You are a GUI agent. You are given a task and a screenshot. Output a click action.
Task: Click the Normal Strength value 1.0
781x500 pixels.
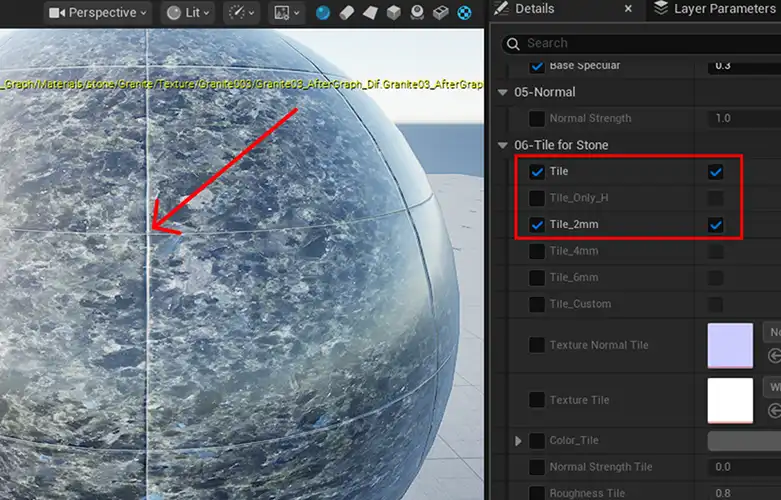744,119
